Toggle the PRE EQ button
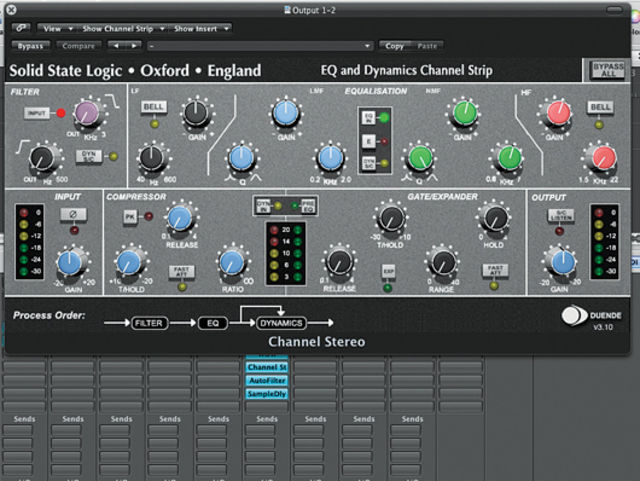This screenshot has height=481, width=640. [308, 206]
